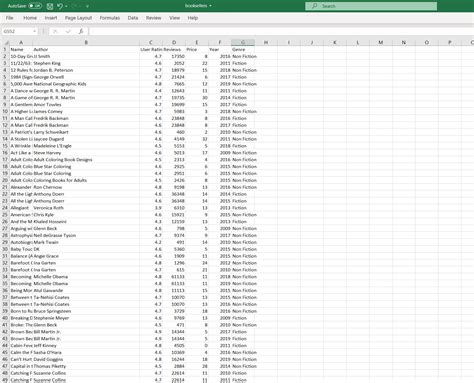The height and width of the screenshot is (383, 474).
Task: Click the Year header cell
Action: tap(220, 49)
